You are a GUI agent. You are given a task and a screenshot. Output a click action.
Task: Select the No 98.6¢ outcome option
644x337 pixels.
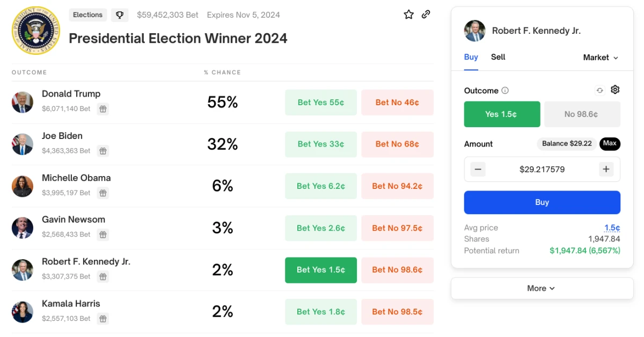(x=582, y=114)
